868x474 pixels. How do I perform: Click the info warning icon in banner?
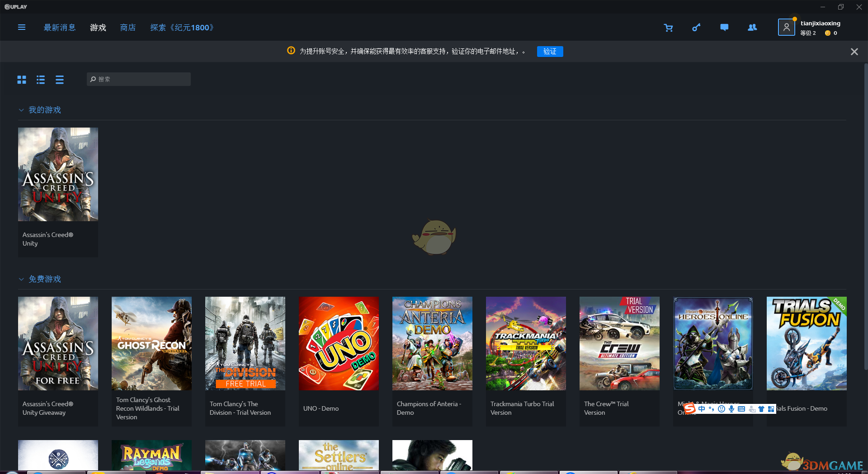pyautogui.click(x=291, y=51)
